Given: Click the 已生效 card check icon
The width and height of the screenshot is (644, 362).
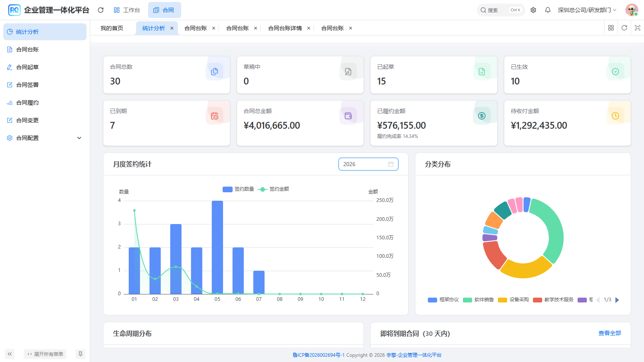Looking at the screenshot, I should tap(615, 71).
